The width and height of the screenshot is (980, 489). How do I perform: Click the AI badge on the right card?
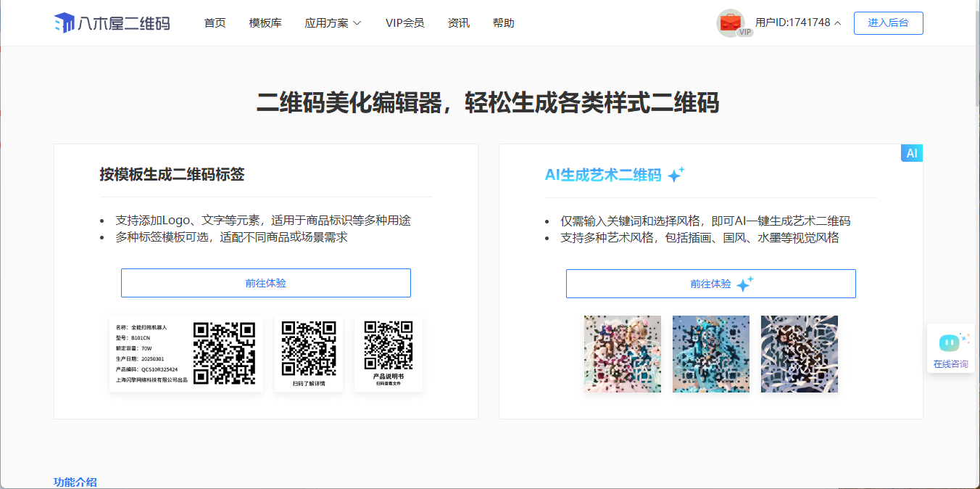(911, 153)
